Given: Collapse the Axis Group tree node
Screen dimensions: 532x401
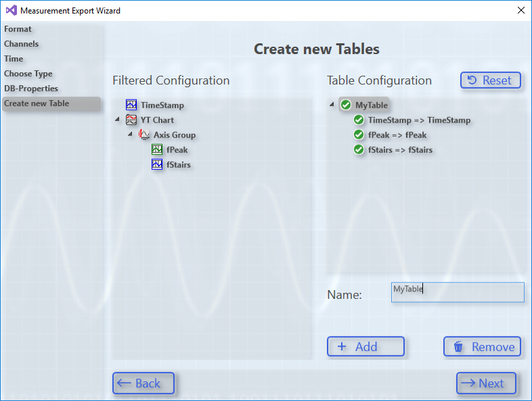Looking at the screenshot, I should tap(130, 135).
